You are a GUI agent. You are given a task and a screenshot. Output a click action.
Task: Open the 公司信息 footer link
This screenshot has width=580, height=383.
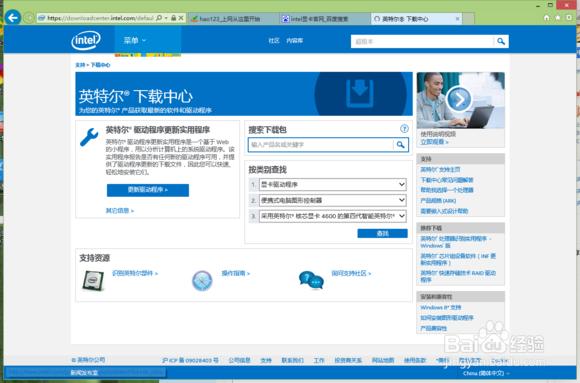[x=239, y=360]
